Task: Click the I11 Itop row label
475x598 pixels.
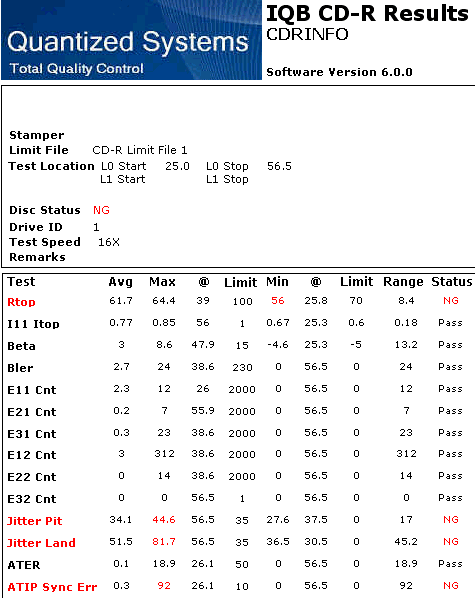Action: tap(34, 324)
